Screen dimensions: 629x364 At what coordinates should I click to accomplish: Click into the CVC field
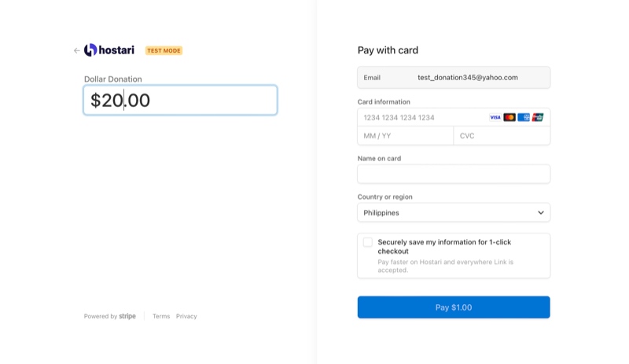point(502,136)
